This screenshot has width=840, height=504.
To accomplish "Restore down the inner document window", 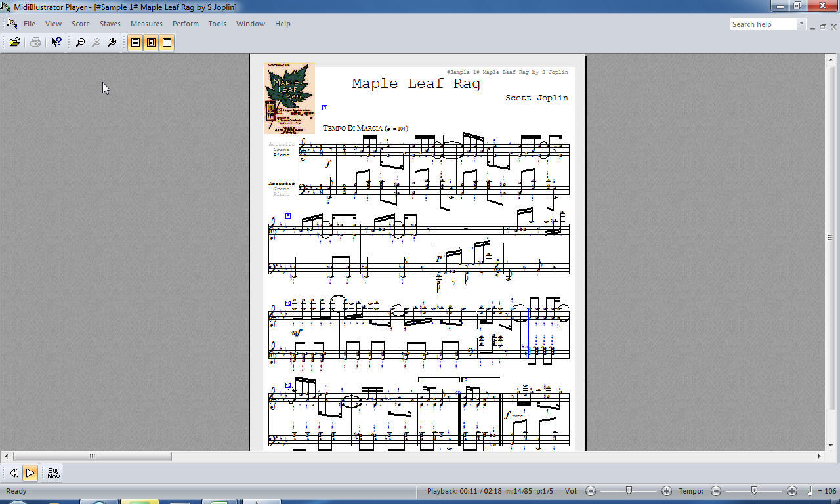I will (x=823, y=26).
